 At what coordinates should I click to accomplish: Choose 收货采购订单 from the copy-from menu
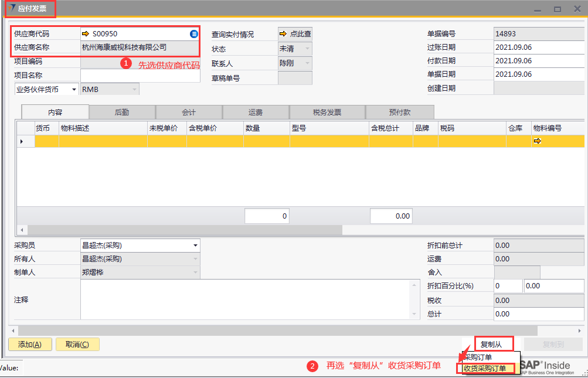485,368
